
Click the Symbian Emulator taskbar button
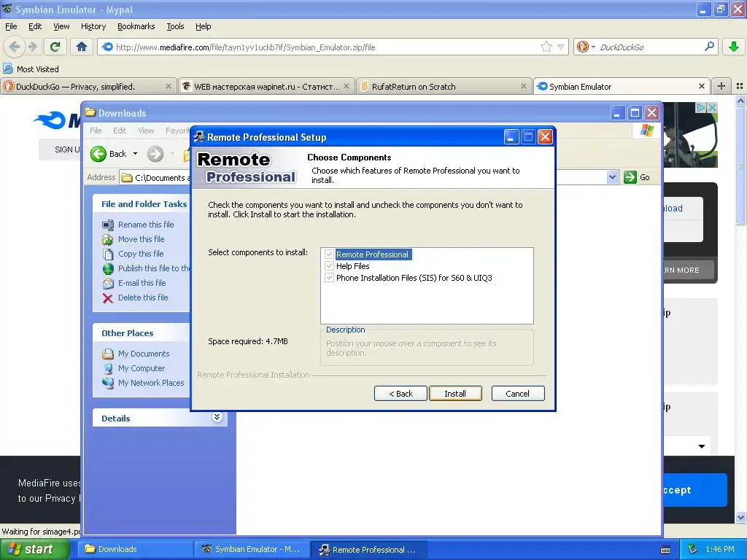pyautogui.click(x=252, y=549)
